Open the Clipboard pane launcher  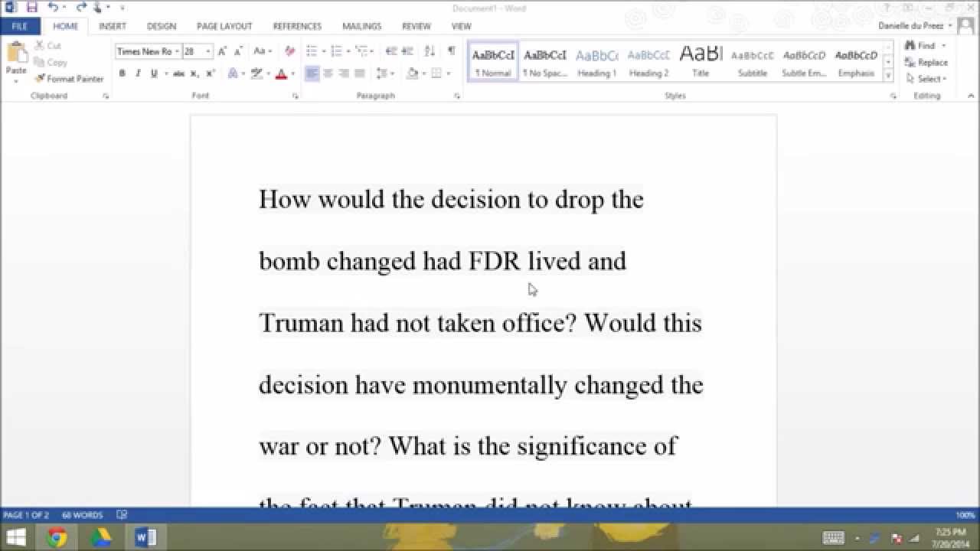(106, 96)
